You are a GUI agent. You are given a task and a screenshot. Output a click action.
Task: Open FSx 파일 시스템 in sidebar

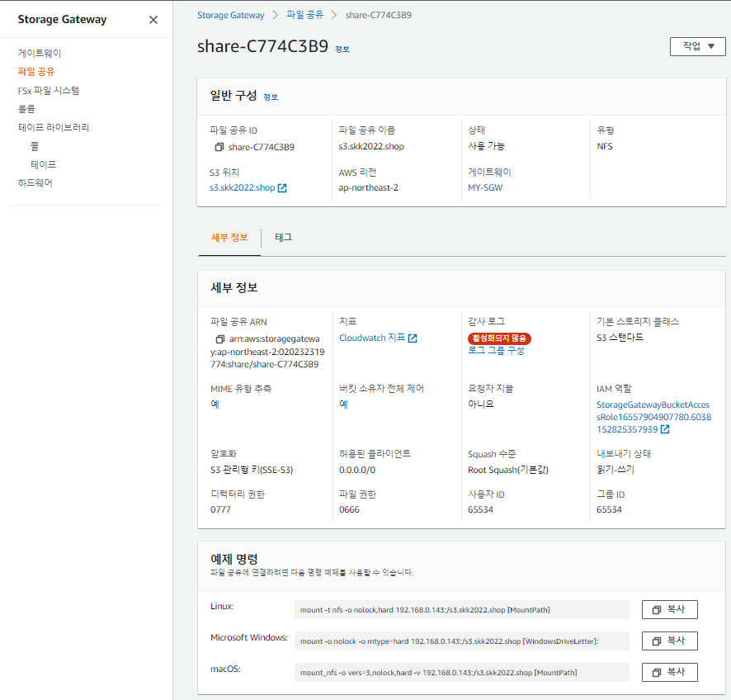[49, 91]
